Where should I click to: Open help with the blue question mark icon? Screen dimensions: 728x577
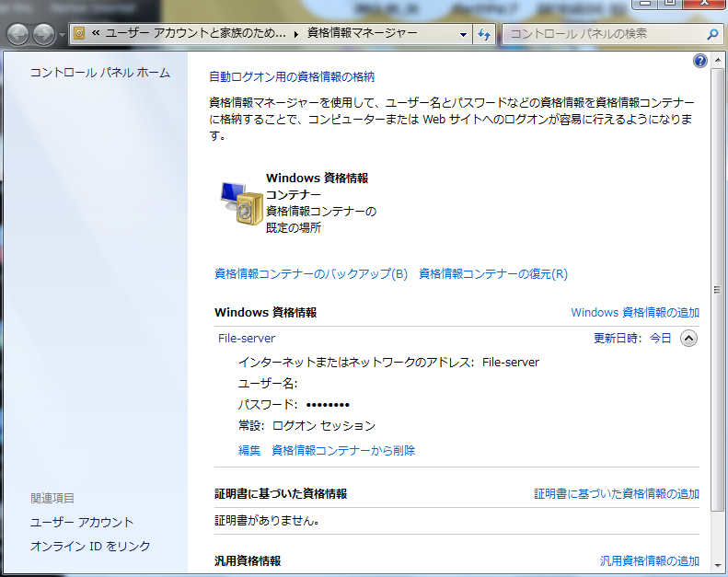click(700, 61)
